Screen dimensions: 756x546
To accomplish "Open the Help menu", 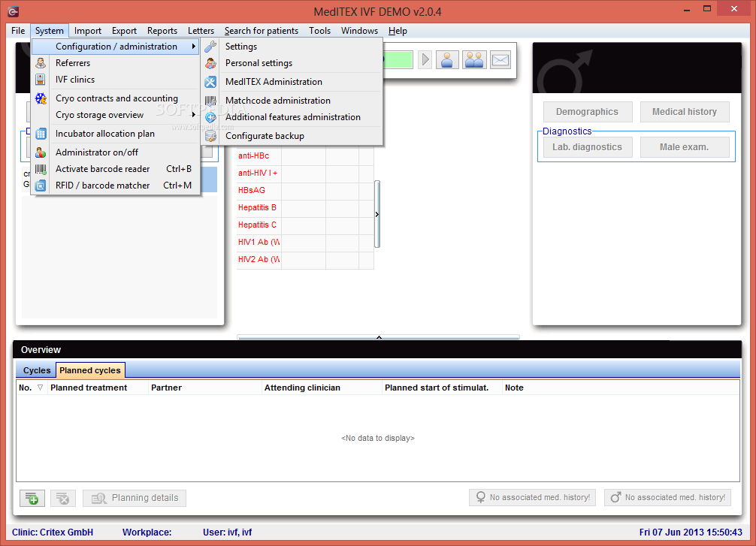I will [x=398, y=31].
